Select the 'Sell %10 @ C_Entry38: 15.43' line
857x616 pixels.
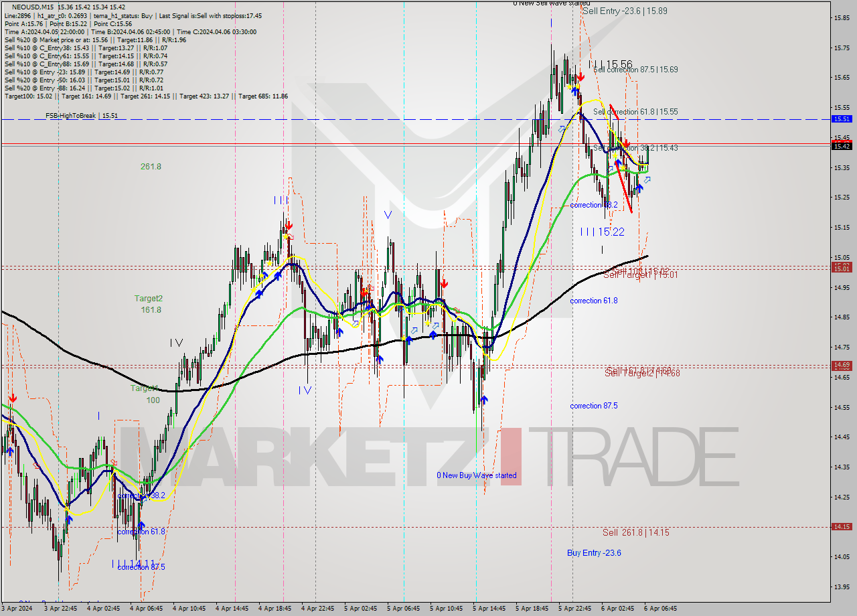click(86, 48)
